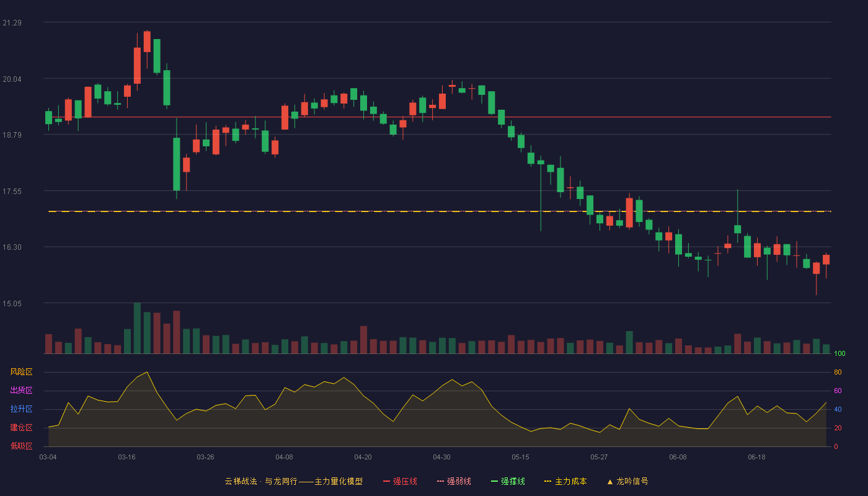Click the 低吸区 zone label
Viewport: 868px width, 496px height.
click(x=21, y=446)
